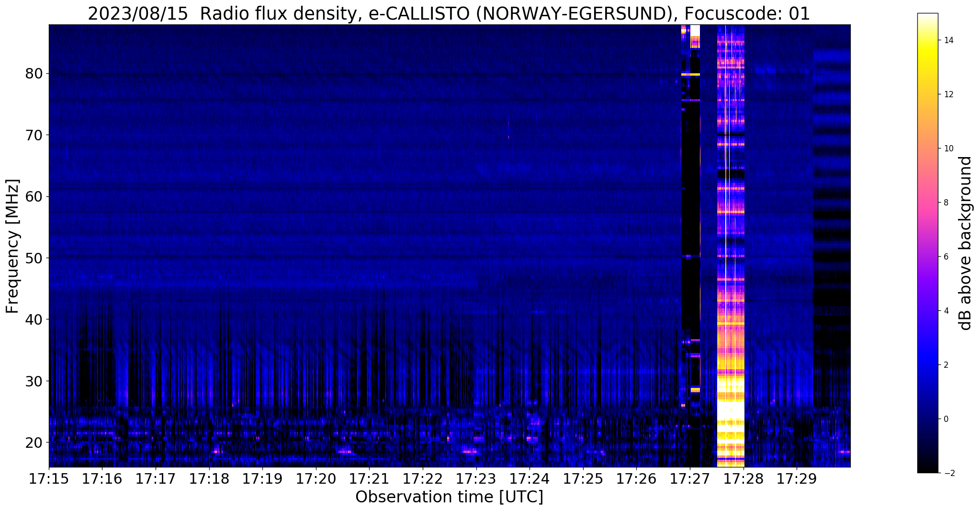Click the 17:17 time tick label
This screenshot has height=511, width=980.
[x=155, y=479]
